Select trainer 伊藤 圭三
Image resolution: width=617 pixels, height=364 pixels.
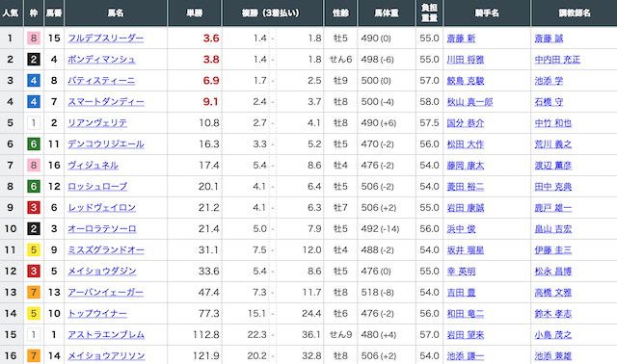[552, 250]
